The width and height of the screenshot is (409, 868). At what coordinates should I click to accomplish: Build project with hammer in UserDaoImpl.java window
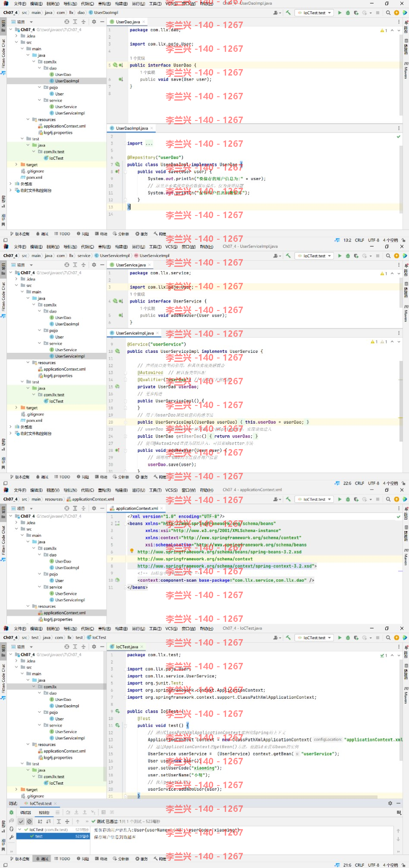(288, 13)
